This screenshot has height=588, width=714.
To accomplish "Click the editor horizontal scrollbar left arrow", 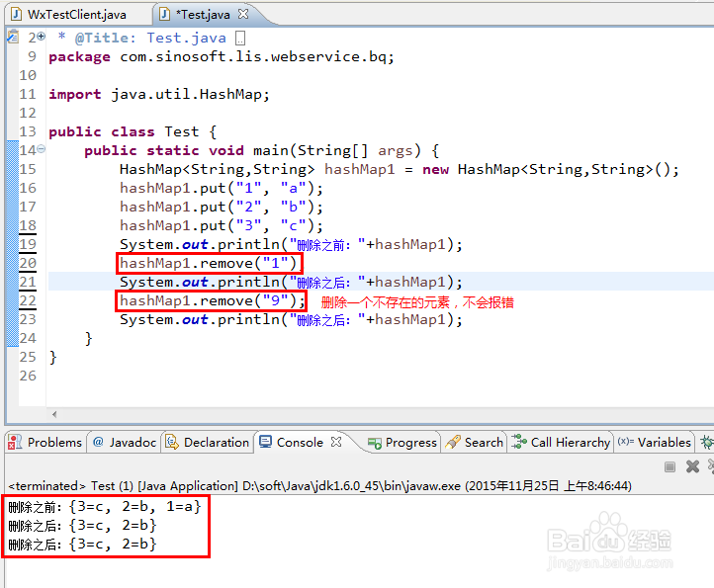I will tap(54, 414).
